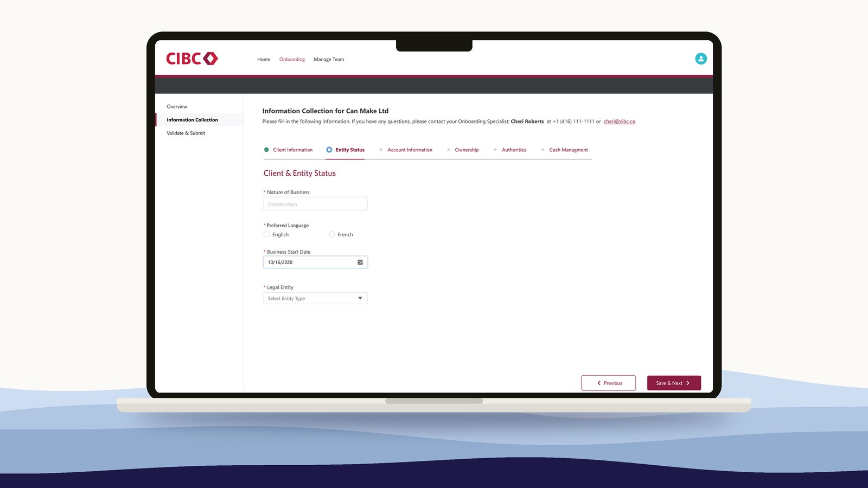868x488 pixels.
Task: Select English as preferred language
Action: tap(266, 234)
